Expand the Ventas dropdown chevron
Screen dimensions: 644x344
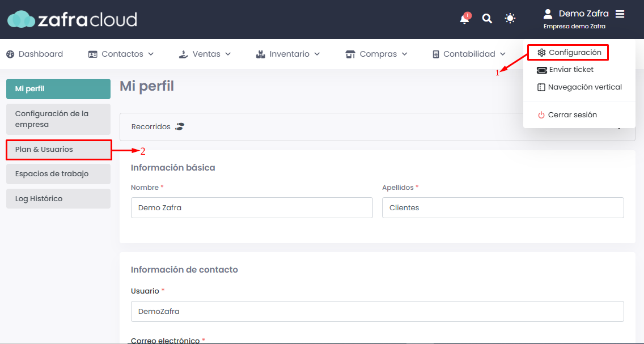click(x=228, y=54)
